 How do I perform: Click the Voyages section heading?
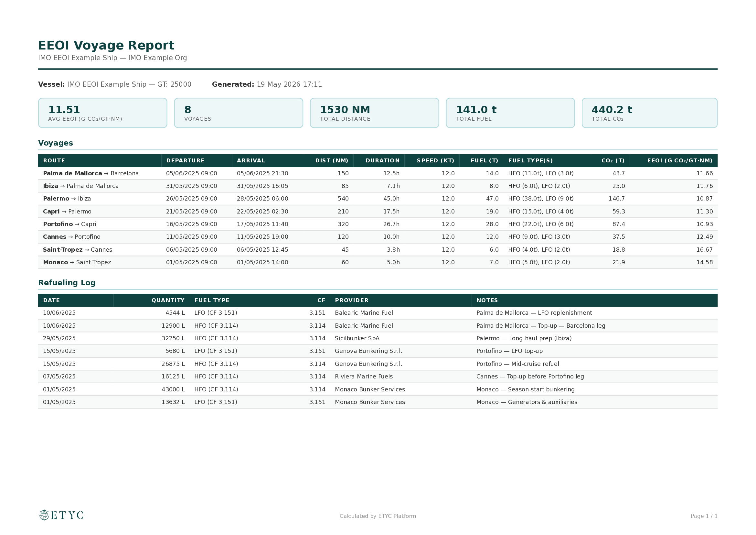pos(56,143)
